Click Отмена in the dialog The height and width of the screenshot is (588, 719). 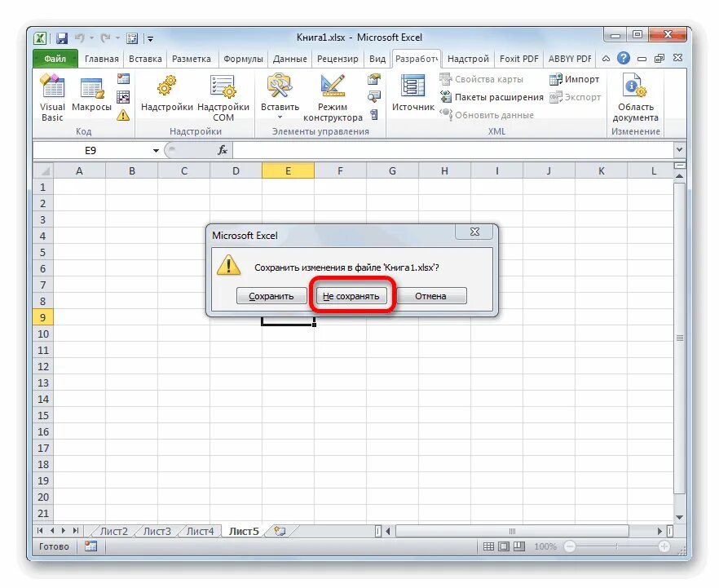tap(430, 296)
